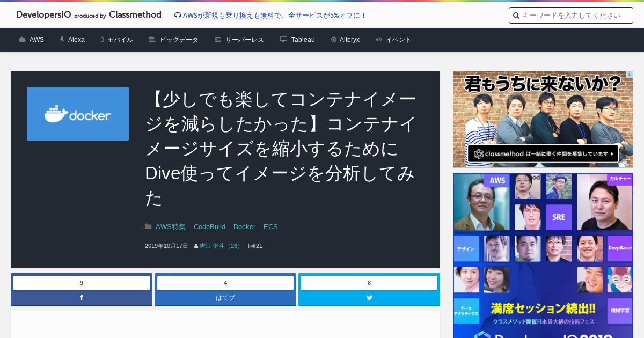Open the AWS特集 category tag
This screenshot has height=338, width=644.
point(171,227)
